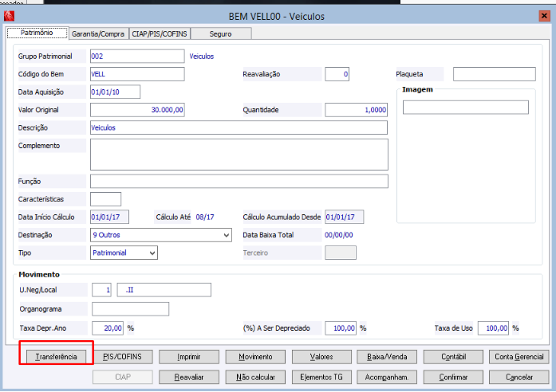The image size is (556, 392).
Task: Click the Data Início Cálculo field
Action: point(109,217)
